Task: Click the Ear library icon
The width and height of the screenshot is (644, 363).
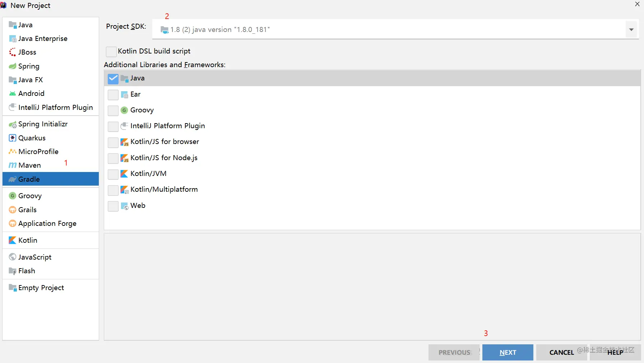Action: [x=125, y=94]
